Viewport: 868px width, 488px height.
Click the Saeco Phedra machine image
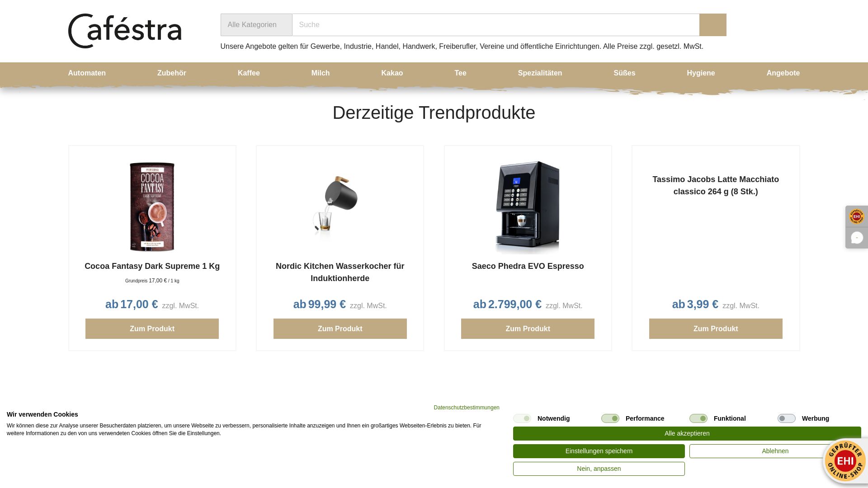pyautogui.click(x=528, y=207)
